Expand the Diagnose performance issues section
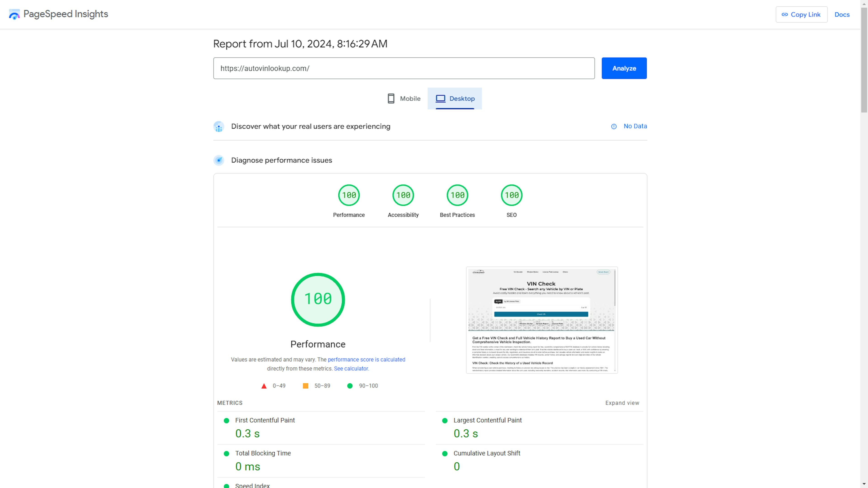 coord(281,160)
